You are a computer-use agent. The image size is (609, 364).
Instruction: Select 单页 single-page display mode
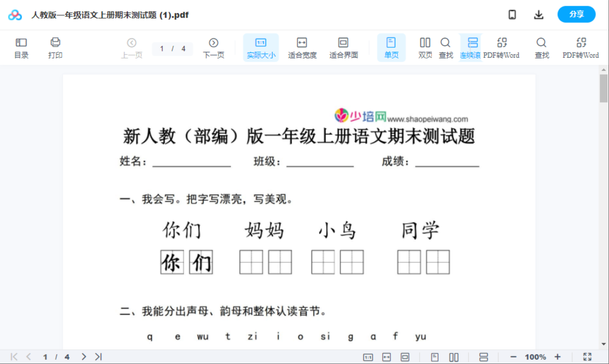click(x=391, y=47)
